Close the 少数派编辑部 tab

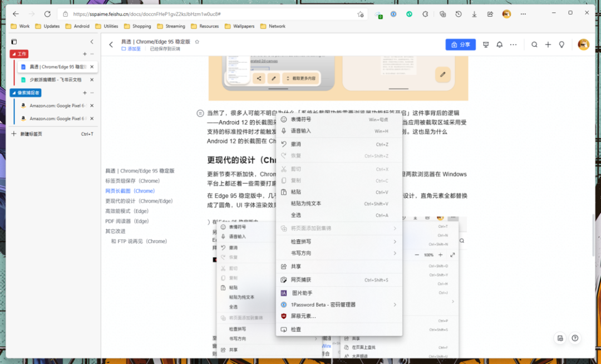[x=92, y=80]
